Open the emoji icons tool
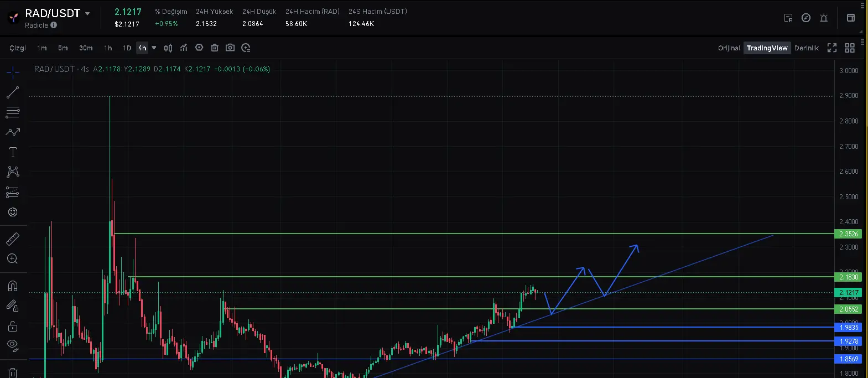Image resolution: width=868 pixels, height=378 pixels. point(13,212)
